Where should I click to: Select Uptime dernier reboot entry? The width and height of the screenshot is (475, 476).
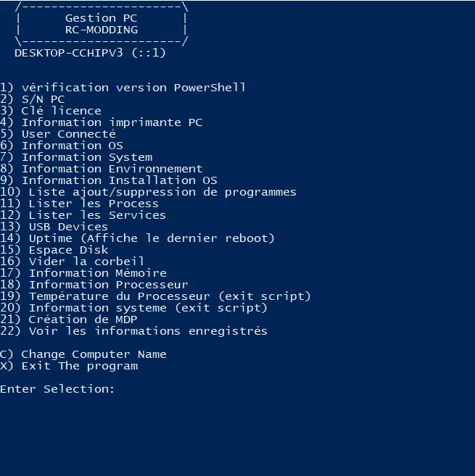(x=137, y=238)
